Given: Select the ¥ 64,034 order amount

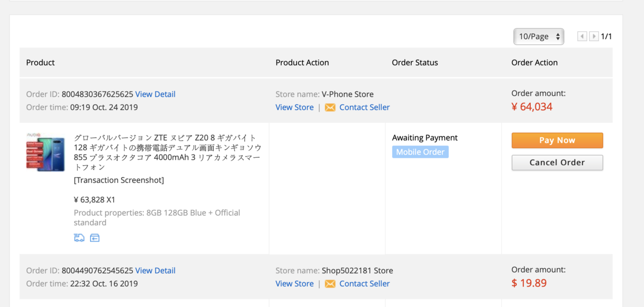Looking at the screenshot, I should click(x=532, y=107).
